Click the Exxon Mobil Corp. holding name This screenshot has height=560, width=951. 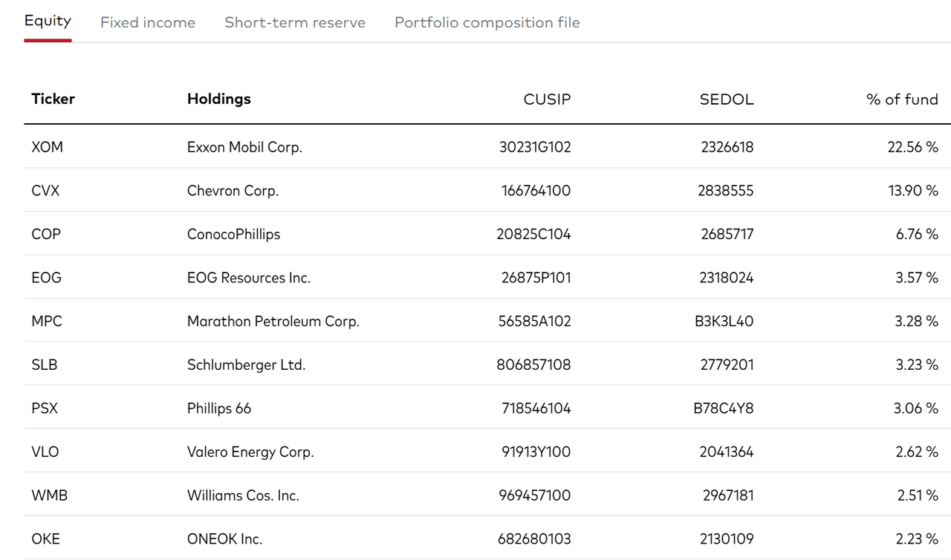tap(244, 147)
